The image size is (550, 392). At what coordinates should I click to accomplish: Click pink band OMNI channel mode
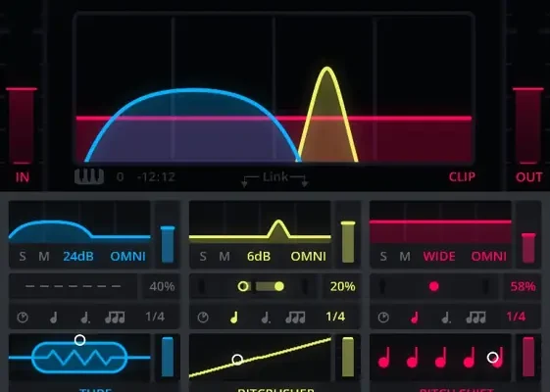click(x=488, y=257)
